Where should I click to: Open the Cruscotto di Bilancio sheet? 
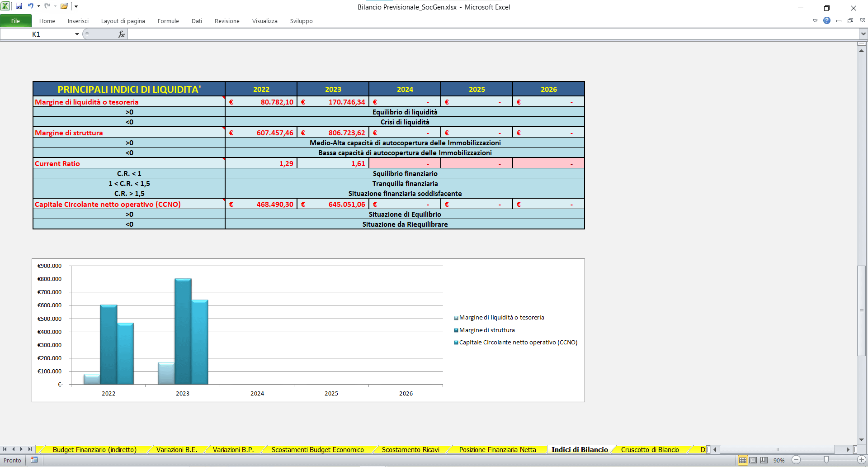650,450
